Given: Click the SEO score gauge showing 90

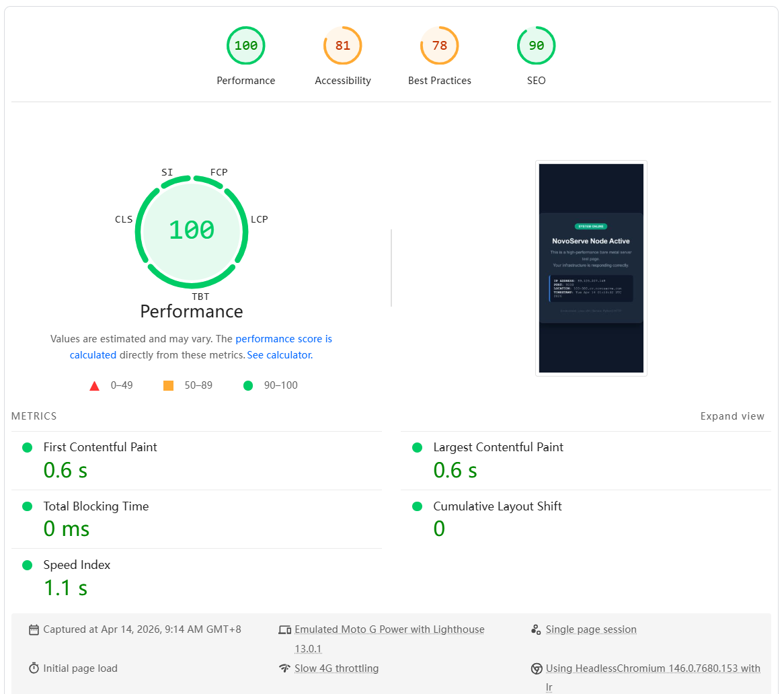Looking at the screenshot, I should point(536,46).
